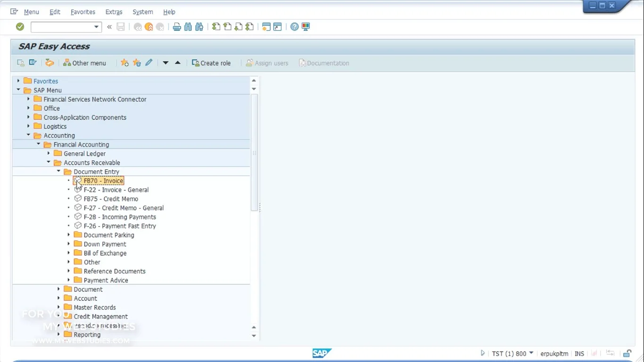644x362 pixels.
Task: Click the green Enter checkmark icon
Action: tap(20, 27)
